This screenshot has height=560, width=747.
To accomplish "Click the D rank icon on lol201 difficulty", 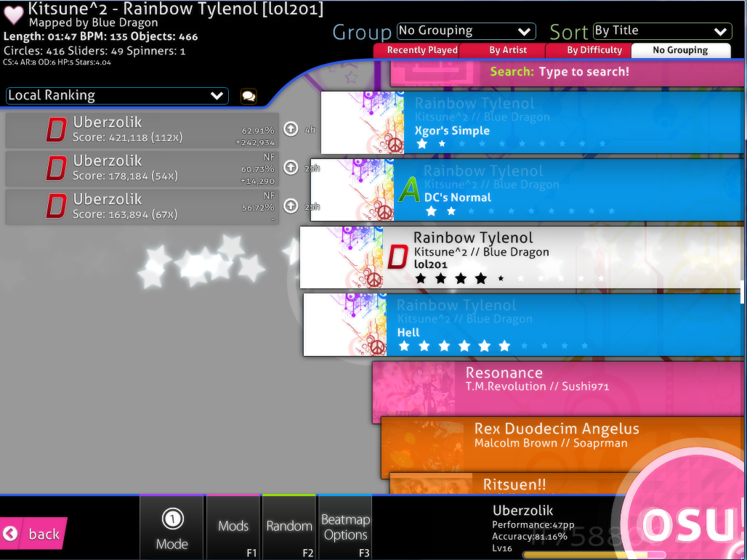I will (397, 257).
